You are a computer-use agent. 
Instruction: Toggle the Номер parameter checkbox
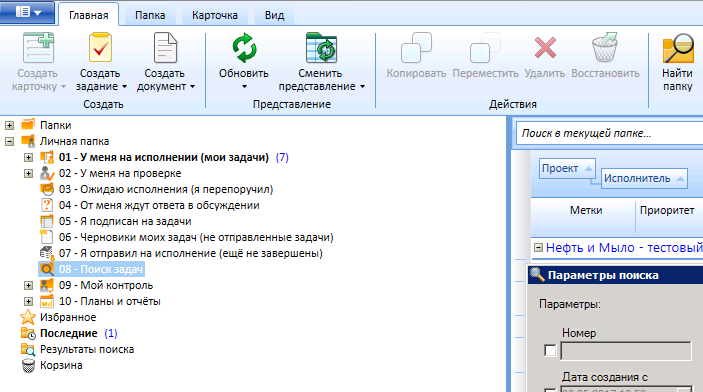coord(550,350)
